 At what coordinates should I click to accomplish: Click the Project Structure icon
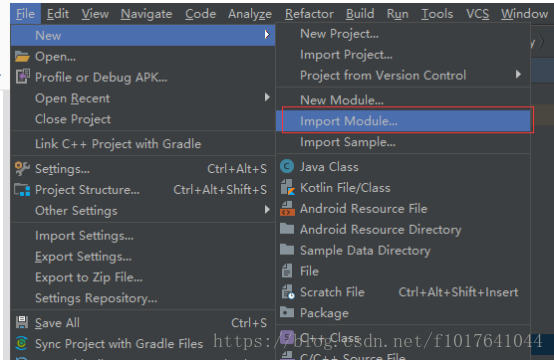coord(22,190)
